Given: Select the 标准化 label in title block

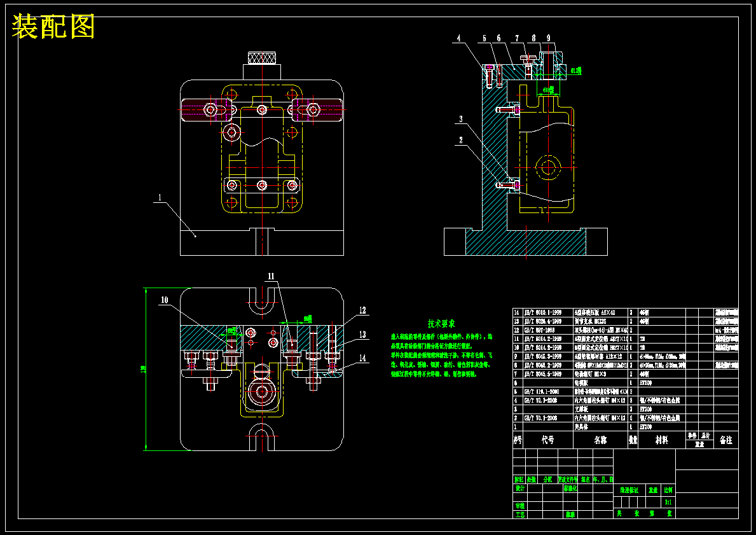Looking at the screenshot, I should (x=570, y=488).
